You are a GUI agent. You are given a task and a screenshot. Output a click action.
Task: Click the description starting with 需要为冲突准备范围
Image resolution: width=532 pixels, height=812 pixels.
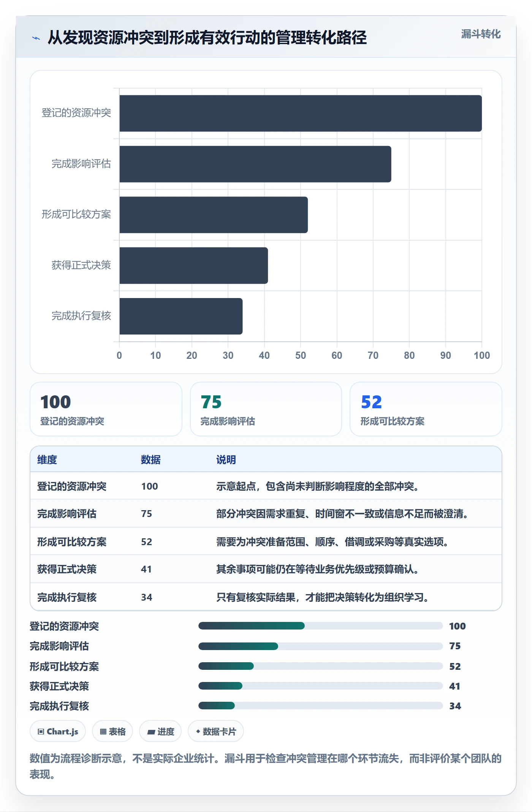(x=332, y=542)
